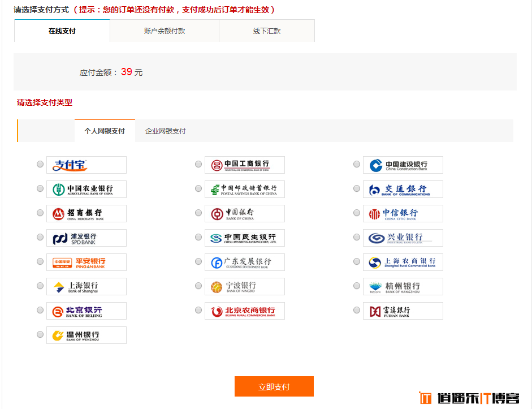532x409 pixels.
Task: Pick the 广东发展银行 radio button
Action: pos(198,261)
